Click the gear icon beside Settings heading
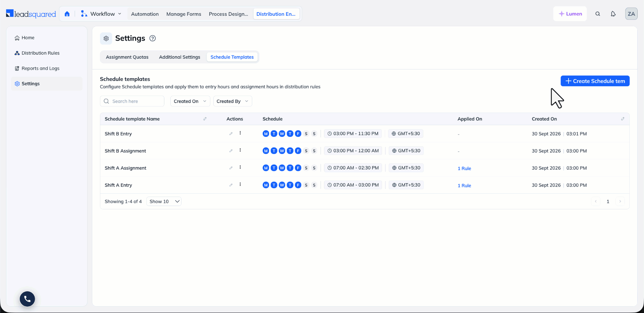Image resolution: width=644 pixels, height=313 pixels. (106, 38)
